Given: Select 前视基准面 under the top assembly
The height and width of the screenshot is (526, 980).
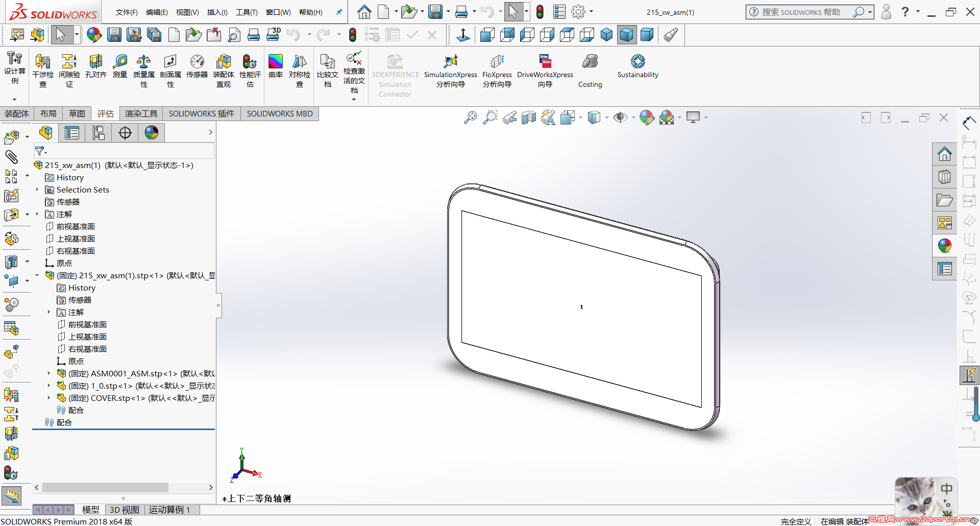Looking at the screenshot, I should pyautogui.click(x=76, y=227).
